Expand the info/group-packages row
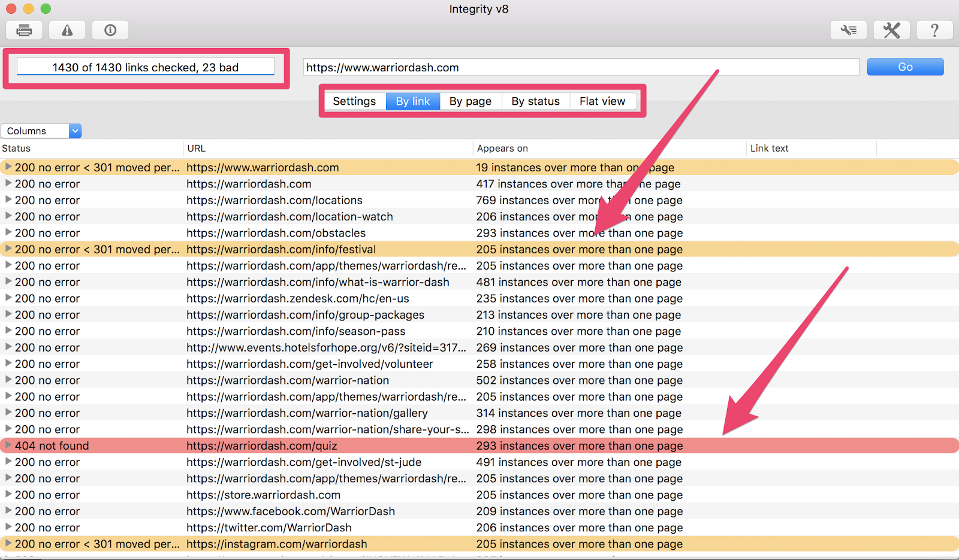This screenshot has width=959, height=560. tap(8, 314)
